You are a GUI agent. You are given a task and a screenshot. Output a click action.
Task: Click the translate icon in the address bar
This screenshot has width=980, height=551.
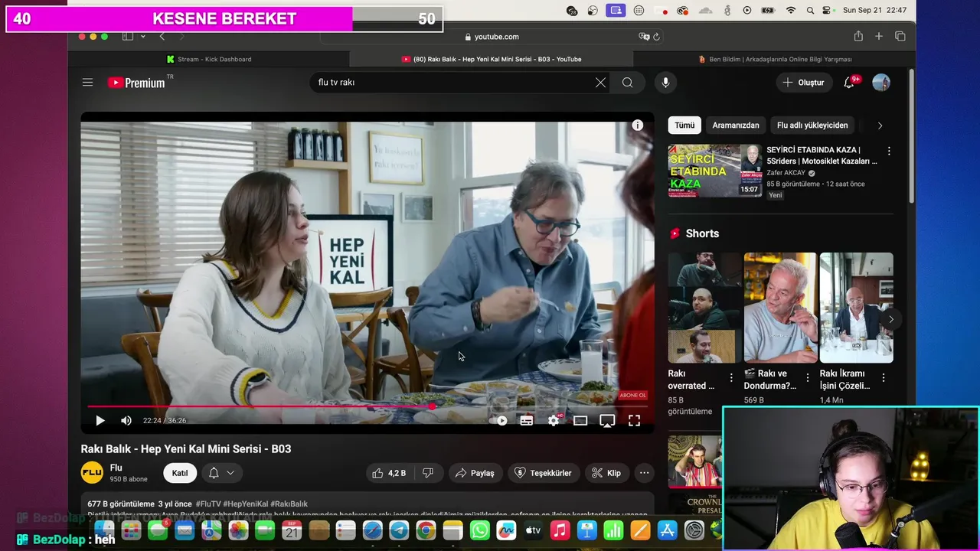point(644,37)
